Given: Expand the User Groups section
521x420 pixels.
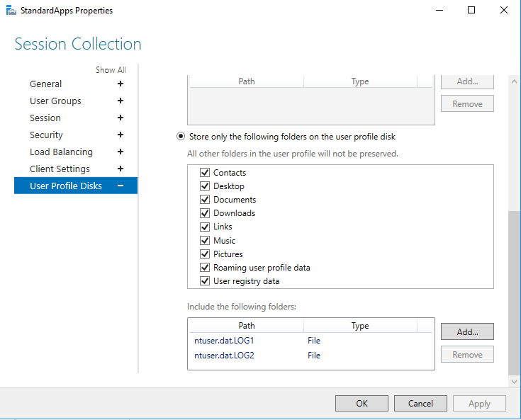Looking at the screenshot, I should click(121, 101).
